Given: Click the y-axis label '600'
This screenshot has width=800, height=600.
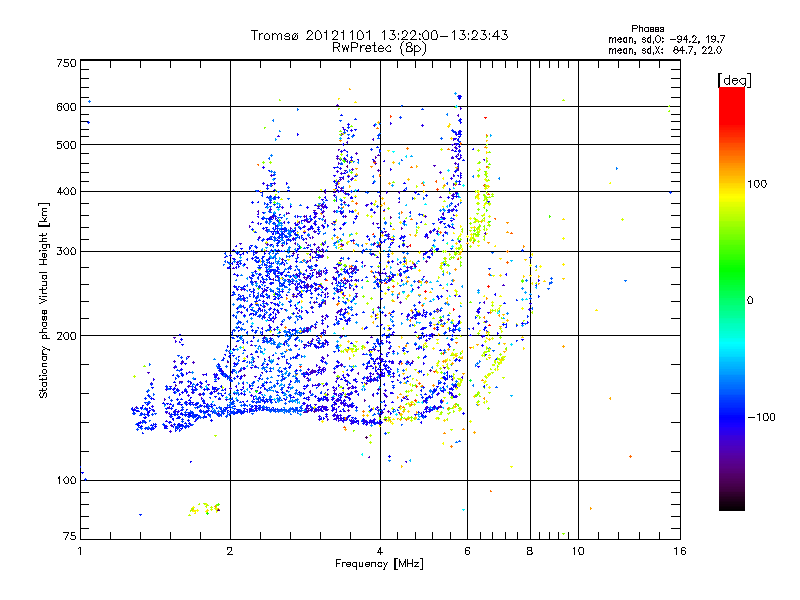Looking at the screenshot, I should click(67, 107).
